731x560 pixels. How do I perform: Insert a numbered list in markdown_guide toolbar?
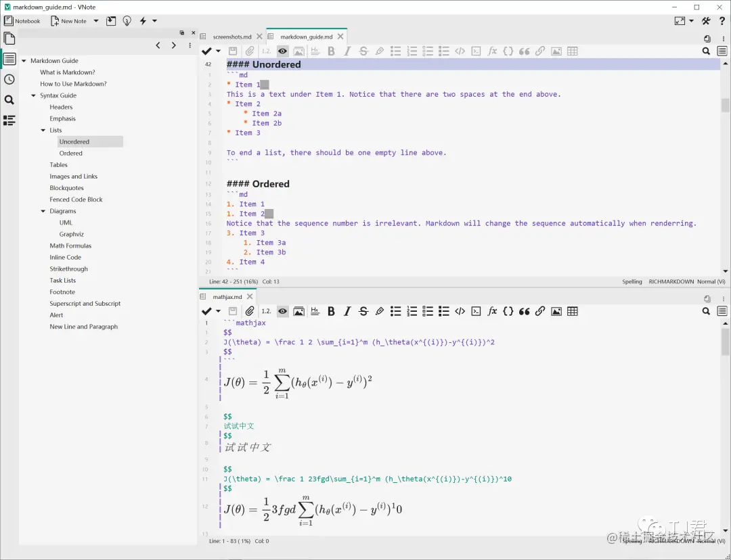pyautogui.click(x=412, y=51)
